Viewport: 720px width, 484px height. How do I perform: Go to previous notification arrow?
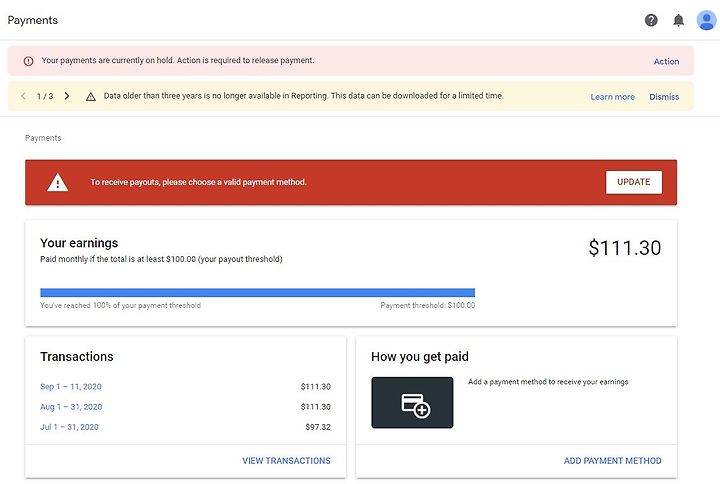coord(23,96)
